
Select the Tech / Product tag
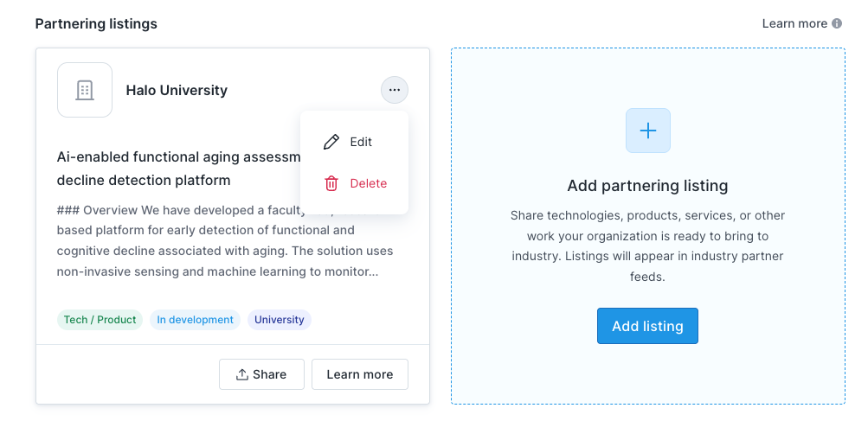[x=100, y=320]
